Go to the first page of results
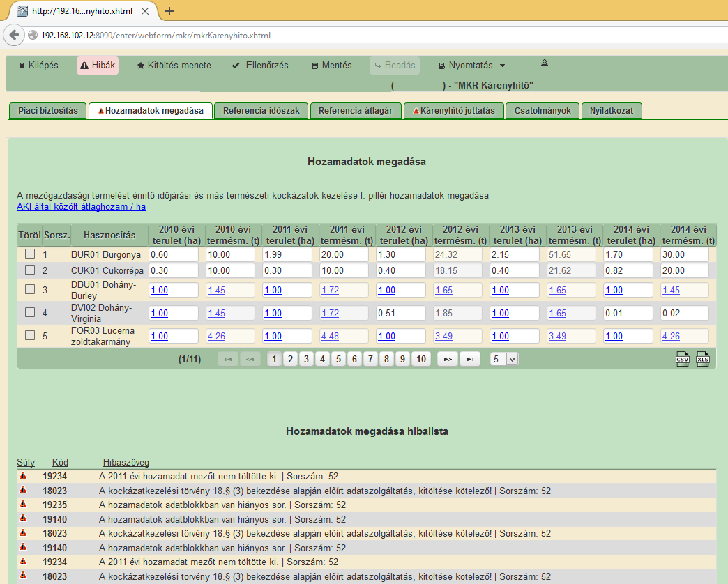 pos(228,359)
